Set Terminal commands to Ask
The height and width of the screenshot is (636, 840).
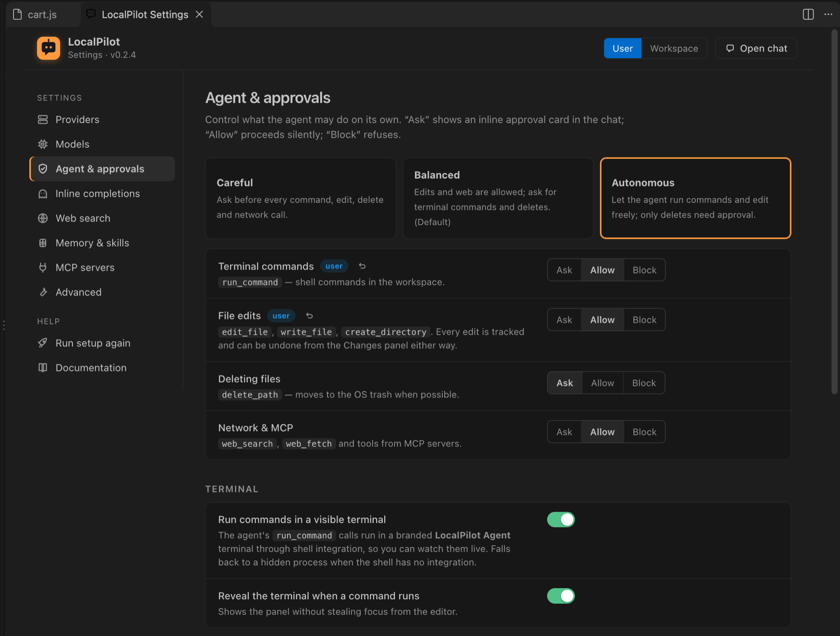coord(564,270)
